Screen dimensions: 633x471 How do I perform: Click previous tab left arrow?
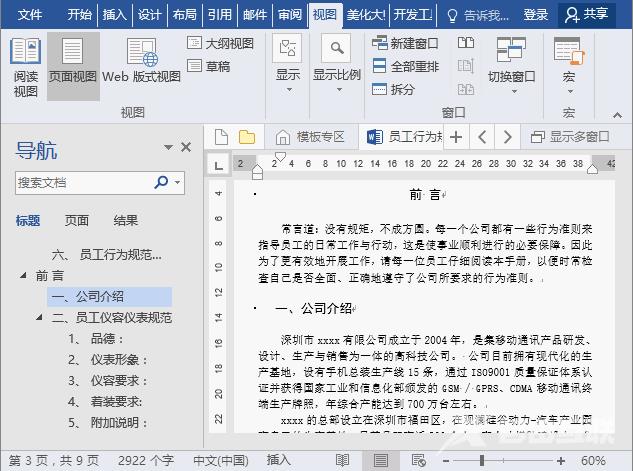pos(482,137)
